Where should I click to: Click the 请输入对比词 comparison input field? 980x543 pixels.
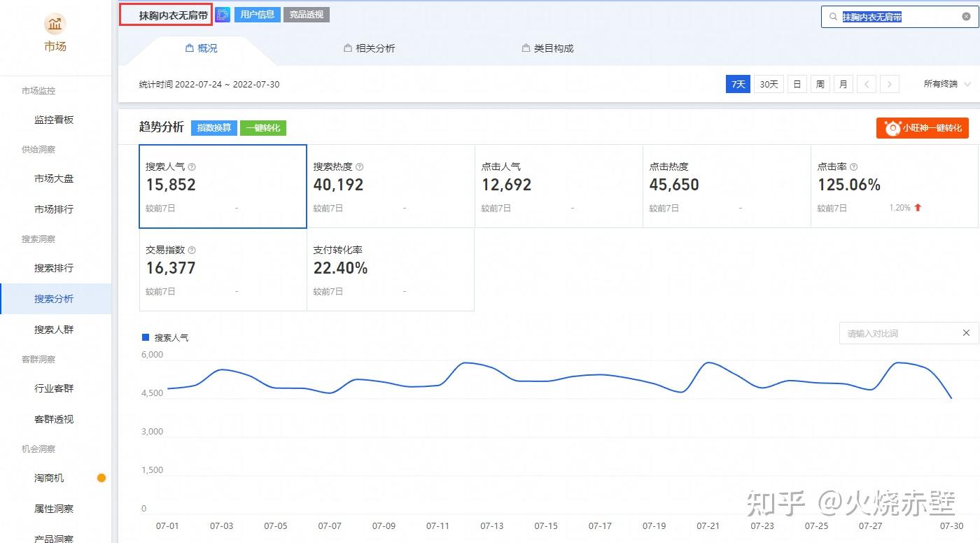click(x=909, y=333)
